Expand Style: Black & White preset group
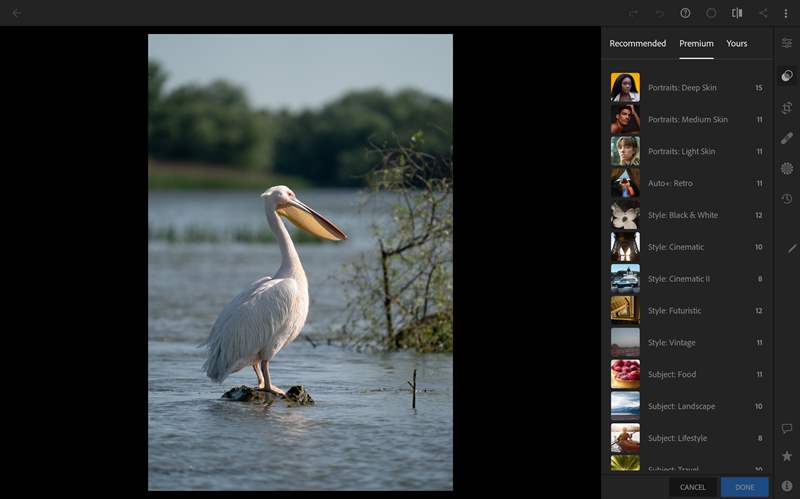Viewport: 800px width, 499px height. 687,215
